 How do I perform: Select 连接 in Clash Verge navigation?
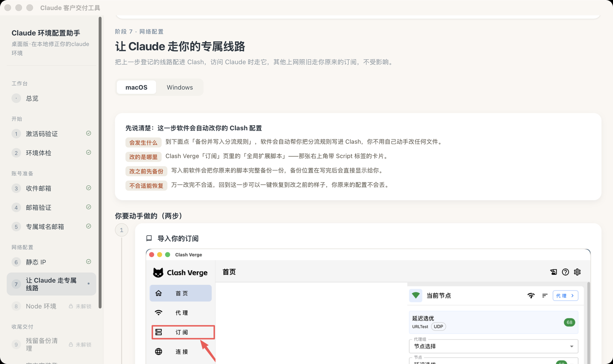(180, 351)
